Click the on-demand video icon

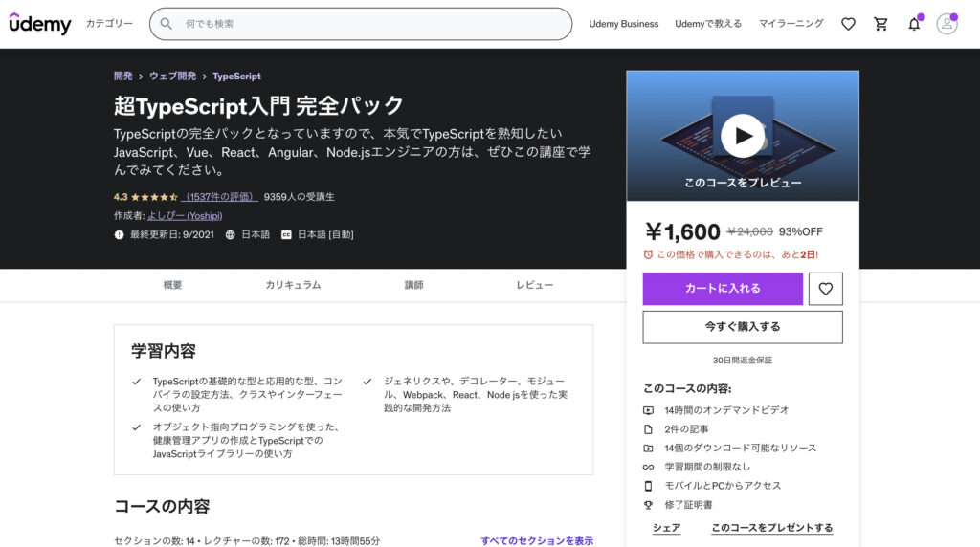[648, 410]
